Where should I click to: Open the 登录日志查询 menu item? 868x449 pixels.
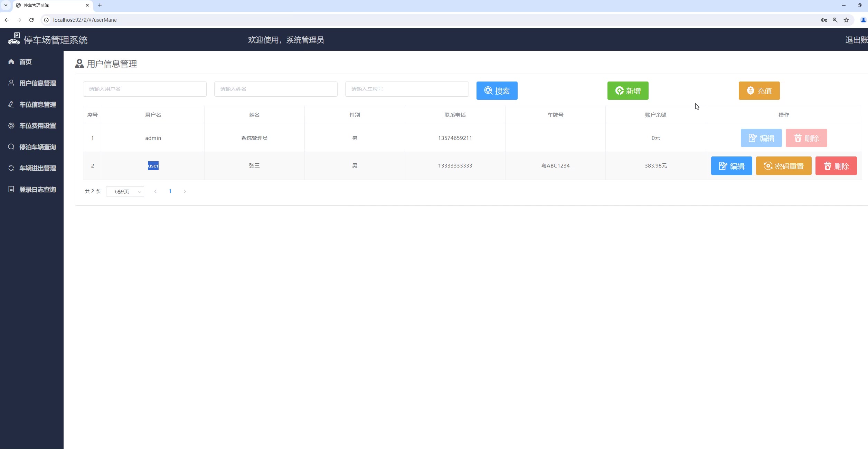pos(32,189)
